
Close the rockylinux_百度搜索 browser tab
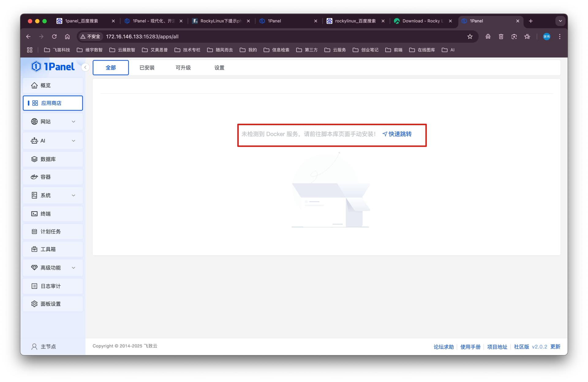click(383, 21)
